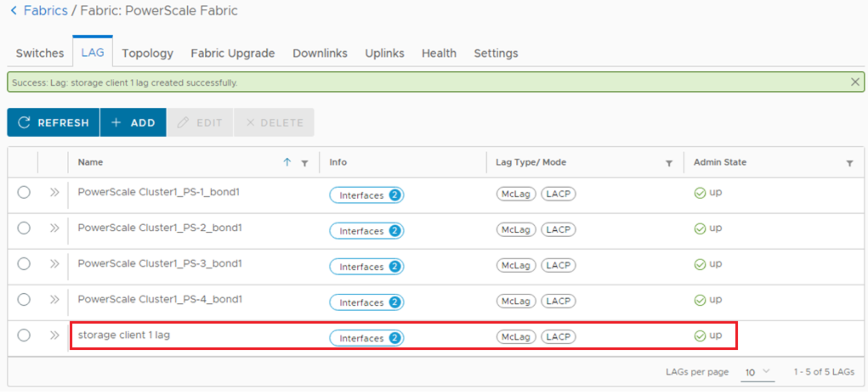Click the EDIT button
The height and width of the screenshot is (392, 868).
click(x=200, y=123)
